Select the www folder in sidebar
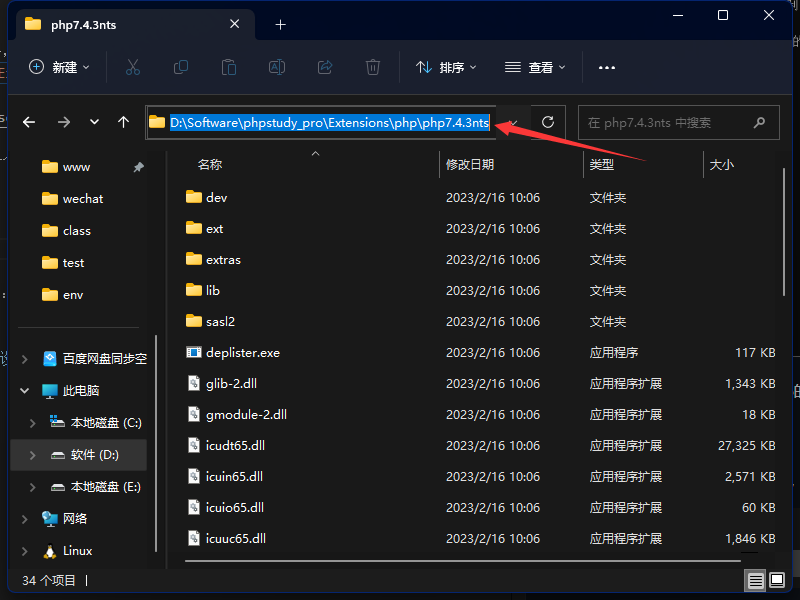Screen dimensions: 800x600 click(x=77, y=167)
